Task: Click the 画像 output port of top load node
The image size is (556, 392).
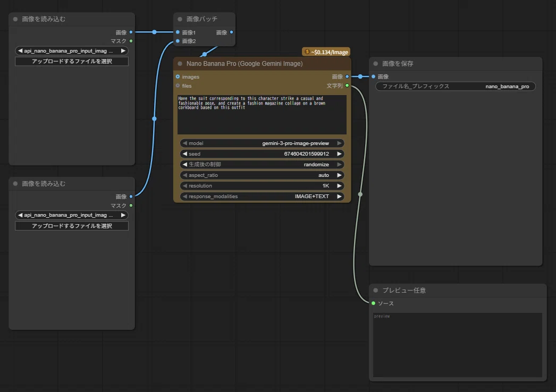Action: tap(131, 32)
